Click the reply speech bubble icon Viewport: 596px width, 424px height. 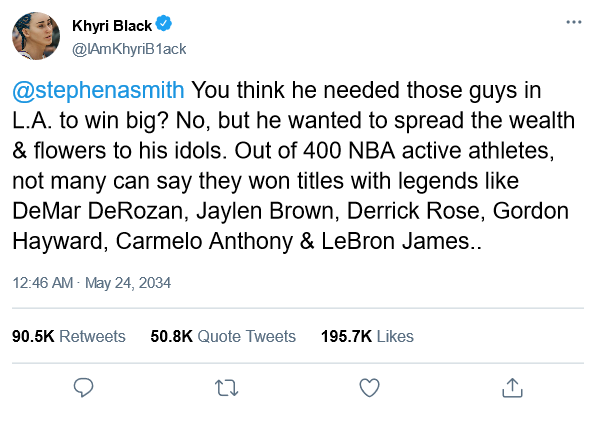[83, 387]
